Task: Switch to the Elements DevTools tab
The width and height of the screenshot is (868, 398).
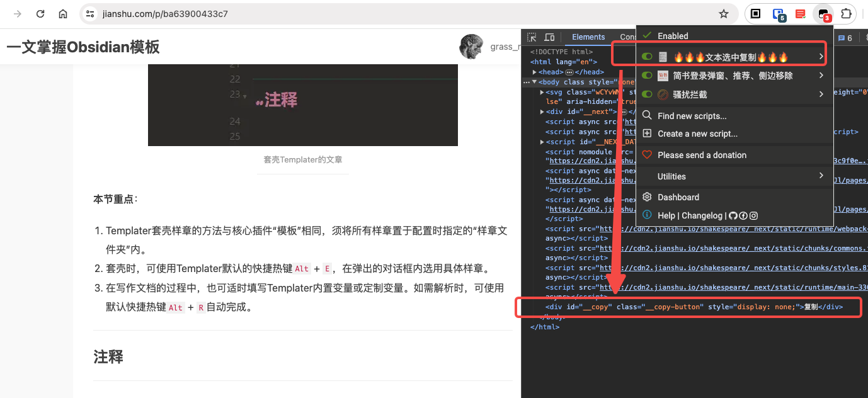Action: click(x=588, y=37)
